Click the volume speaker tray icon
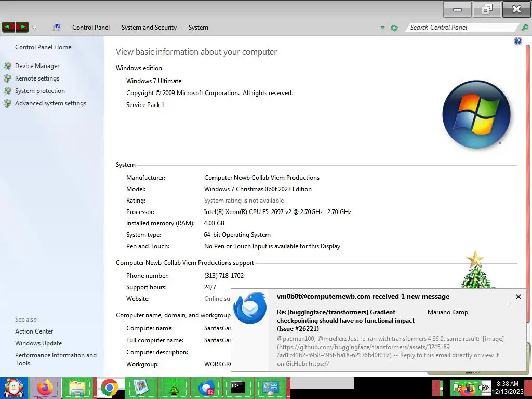The width and height of the screenshot is (532, 399). tap(484, 388)
